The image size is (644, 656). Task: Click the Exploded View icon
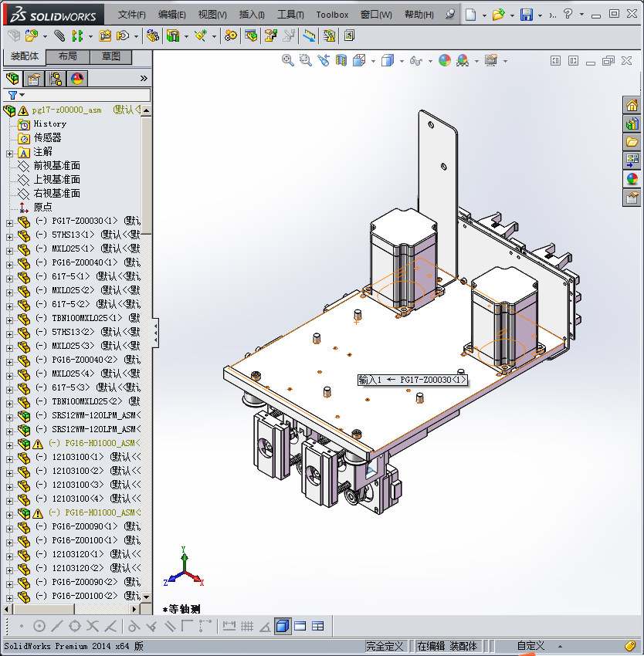pos(270,36)
